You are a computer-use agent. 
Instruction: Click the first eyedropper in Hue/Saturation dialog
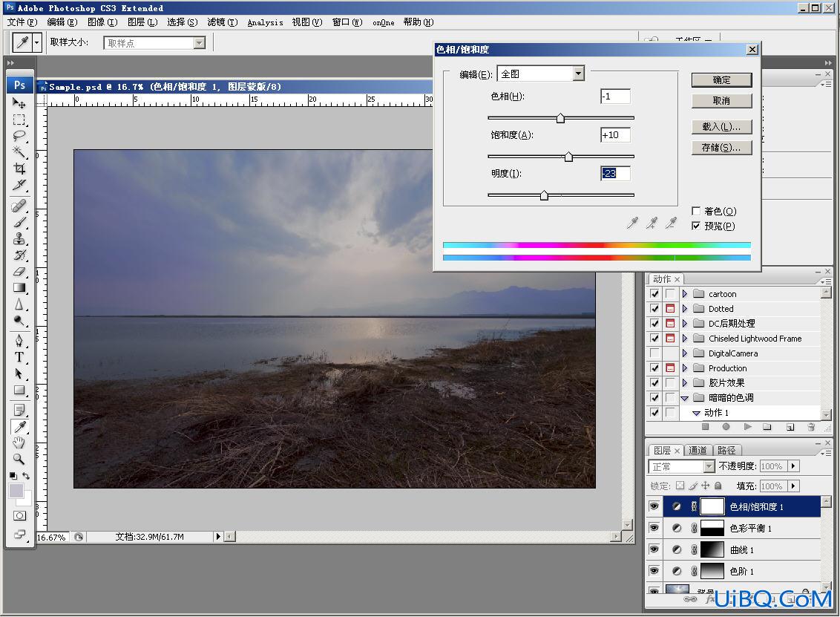point(633,223)
